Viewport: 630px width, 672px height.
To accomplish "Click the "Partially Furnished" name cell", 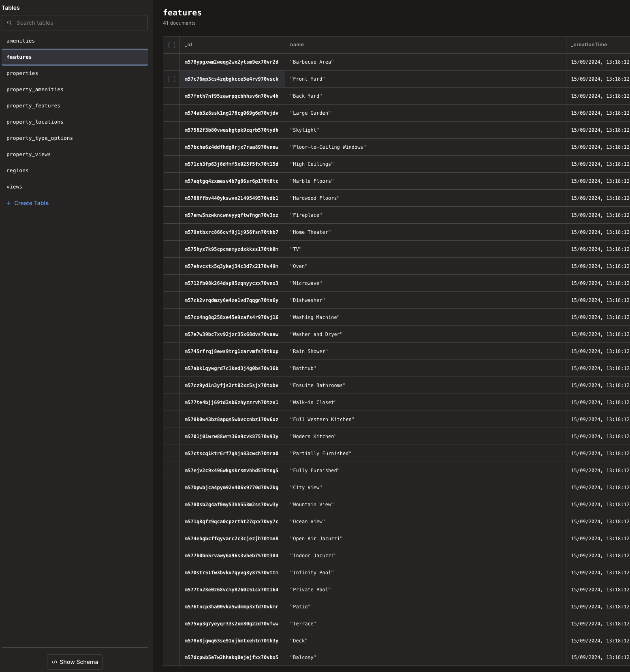I will tap(425, 454).
